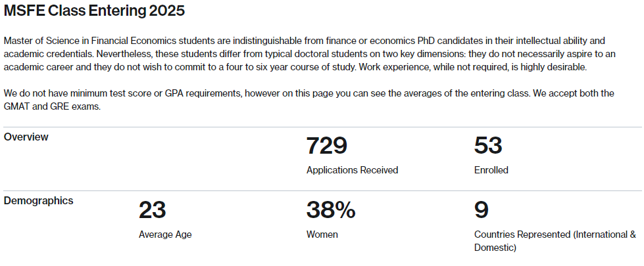Screen dimensions: 644x266
Task: Click the Countries Represented label text
Action: (555, 241)
